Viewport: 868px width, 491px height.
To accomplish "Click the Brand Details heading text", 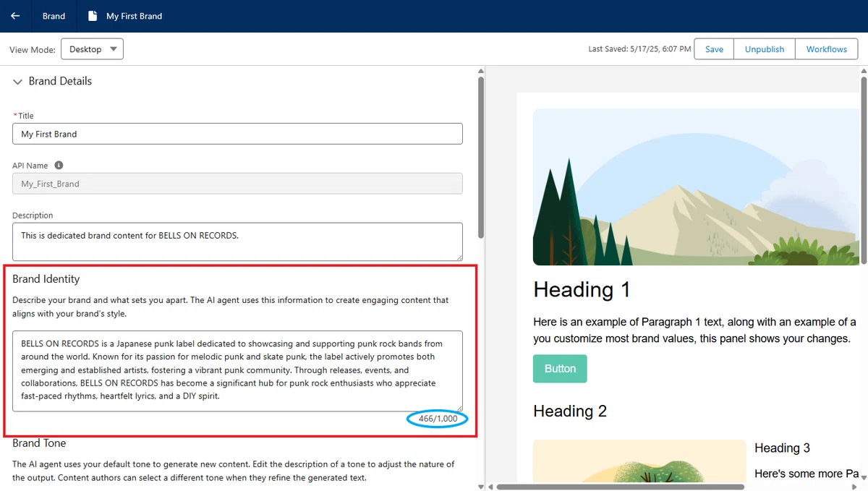I will click(x=60, y=82).
